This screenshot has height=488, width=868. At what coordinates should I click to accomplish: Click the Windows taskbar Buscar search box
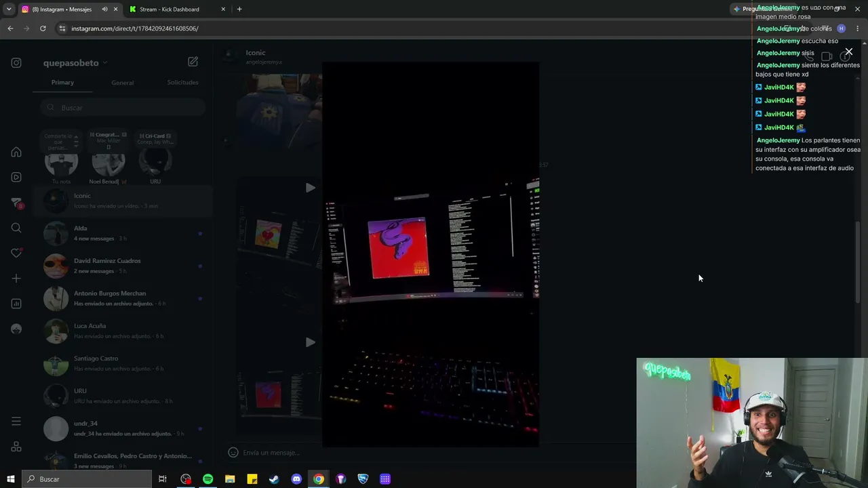tap(87, 479)
